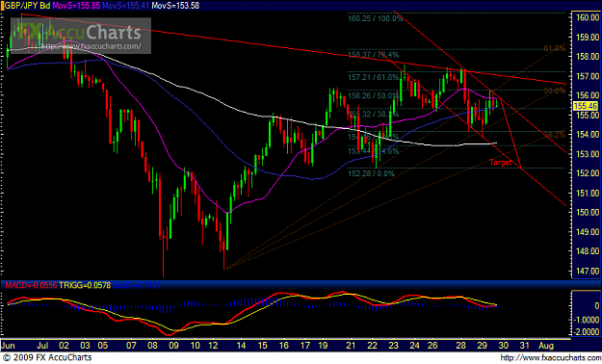Click the 31 date axis label
This screenshot has height=364, width=602.
[524, 345]
